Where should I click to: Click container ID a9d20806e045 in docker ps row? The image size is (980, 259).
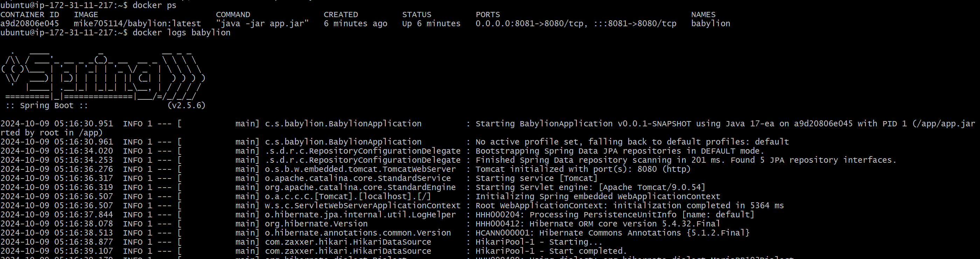click(30, 23)
